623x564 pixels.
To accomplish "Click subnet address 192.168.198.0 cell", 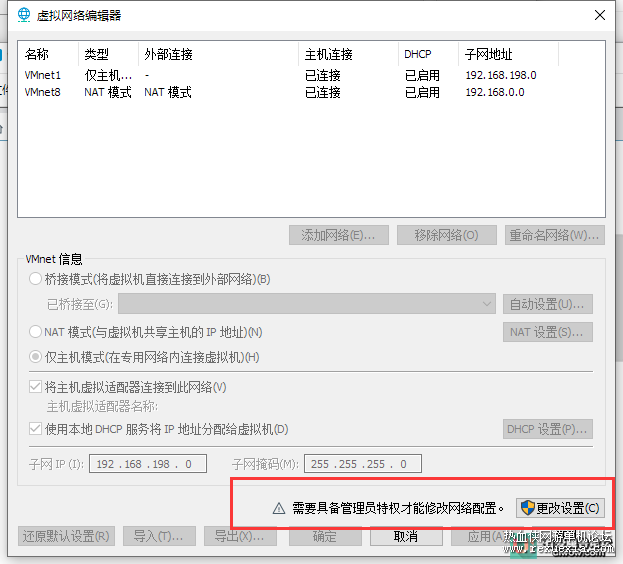I will pyautogui.click(x=501, y=75).
